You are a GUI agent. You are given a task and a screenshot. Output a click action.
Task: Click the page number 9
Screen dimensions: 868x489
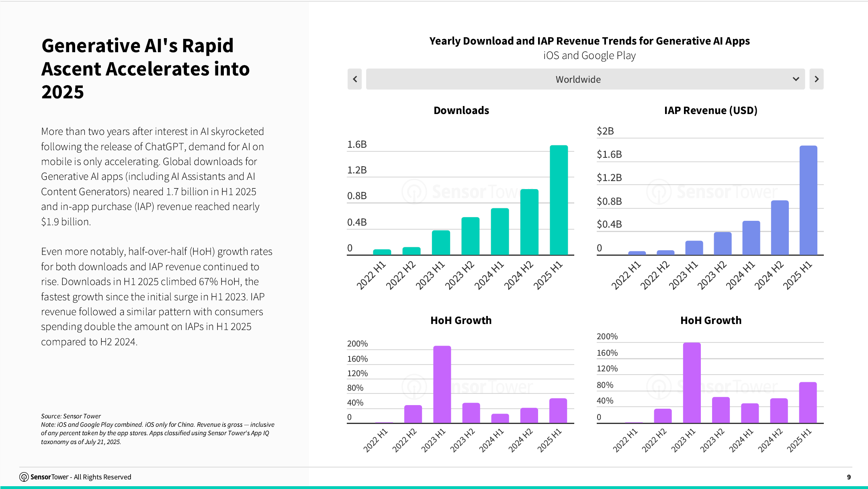[849, 477]
